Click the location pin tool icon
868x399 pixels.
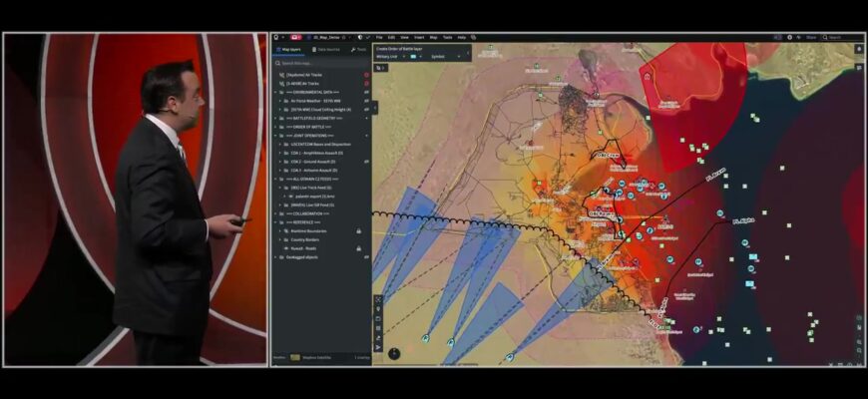(378, 309)
